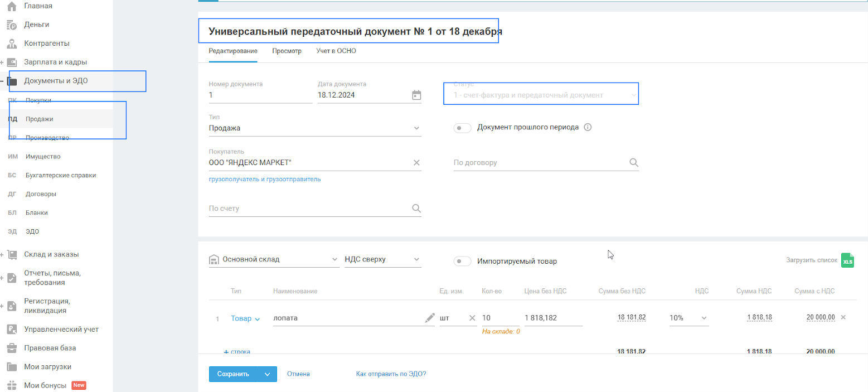The width and height of the screenshot is (868, 392).
Task: Click the Сохранить button
Action: (x=234, y=374)
